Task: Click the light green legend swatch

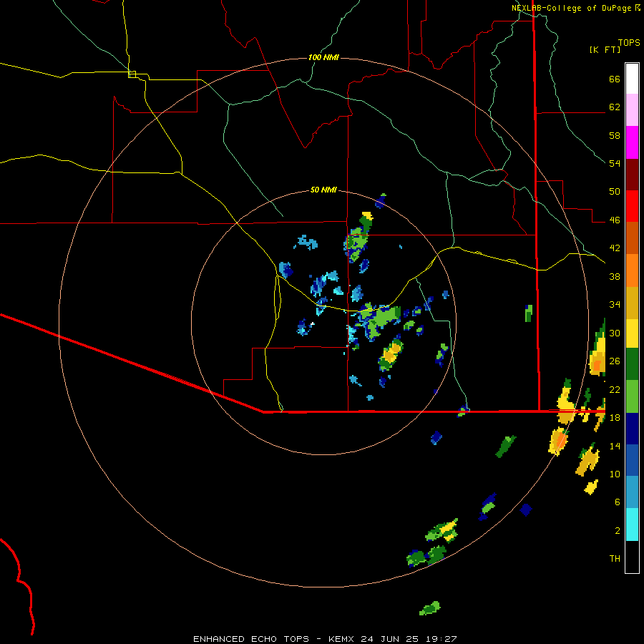Action: tap(632, 396)
